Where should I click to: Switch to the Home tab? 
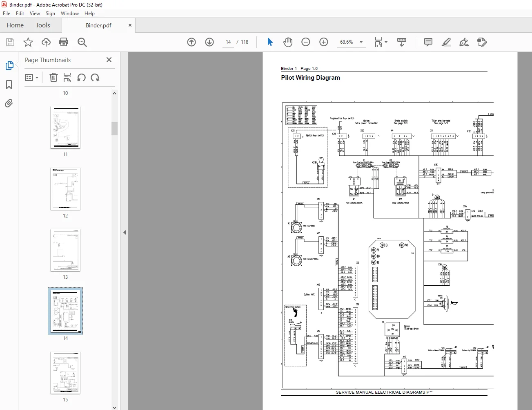click(x=15, y=25)
